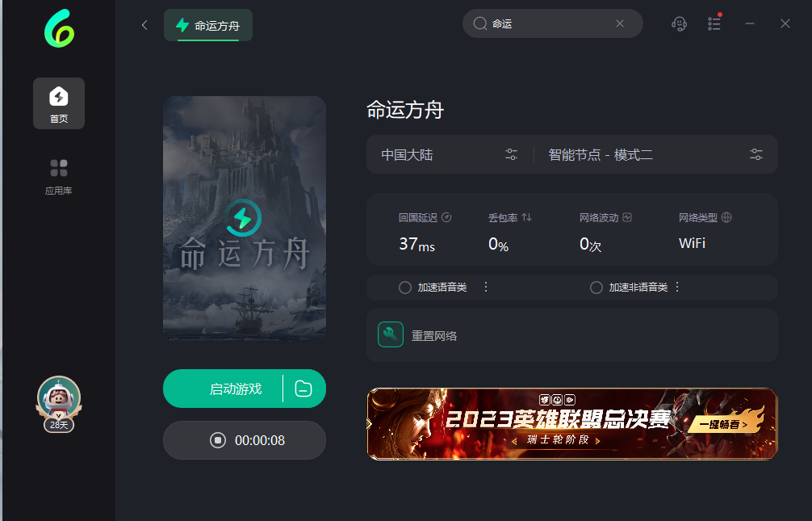Open 应用库 in the sidebar

coord(59,176)
